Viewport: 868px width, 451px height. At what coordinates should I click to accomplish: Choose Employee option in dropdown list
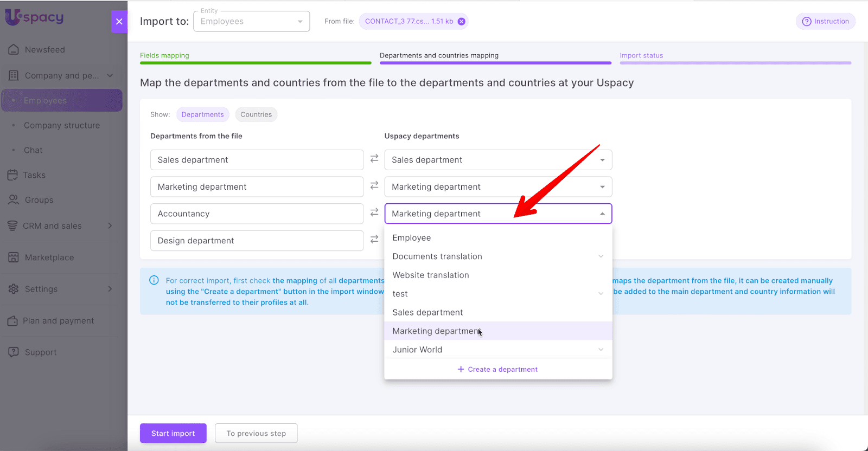tap(412, 238)
